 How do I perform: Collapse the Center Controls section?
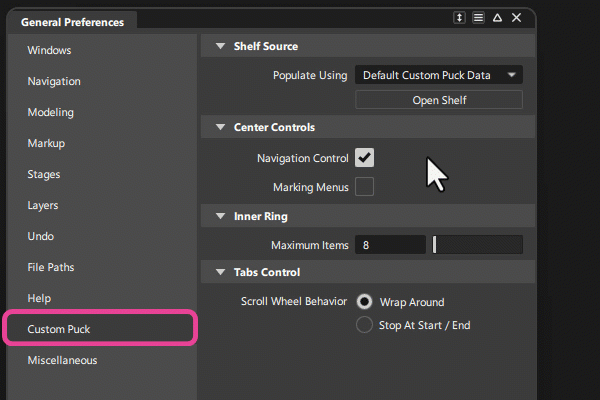click(x=219, y=128)
